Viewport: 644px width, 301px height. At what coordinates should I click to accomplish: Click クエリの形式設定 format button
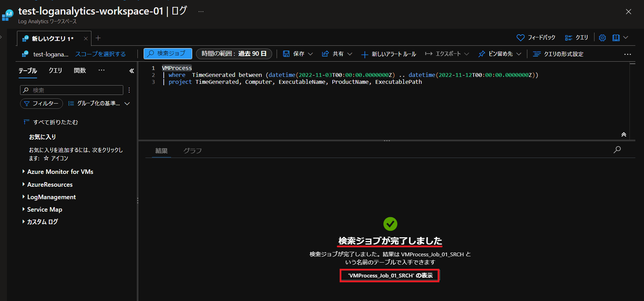pos(558,54)
